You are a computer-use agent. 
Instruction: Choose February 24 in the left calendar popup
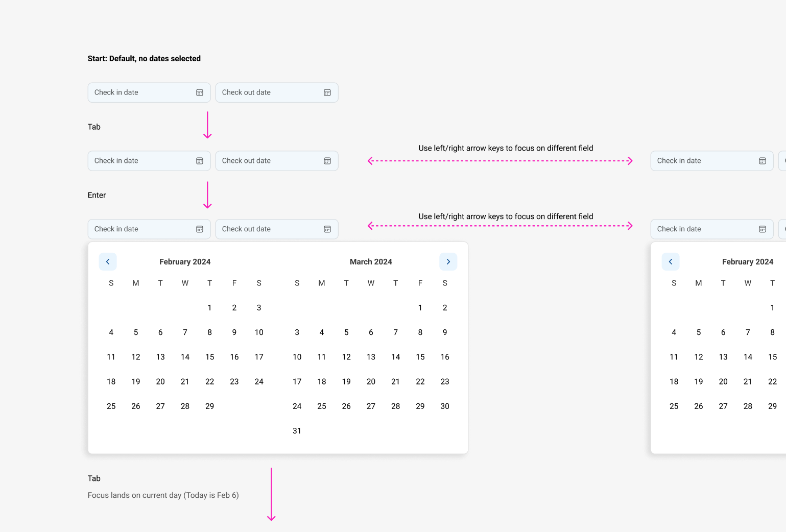(259, 381)
